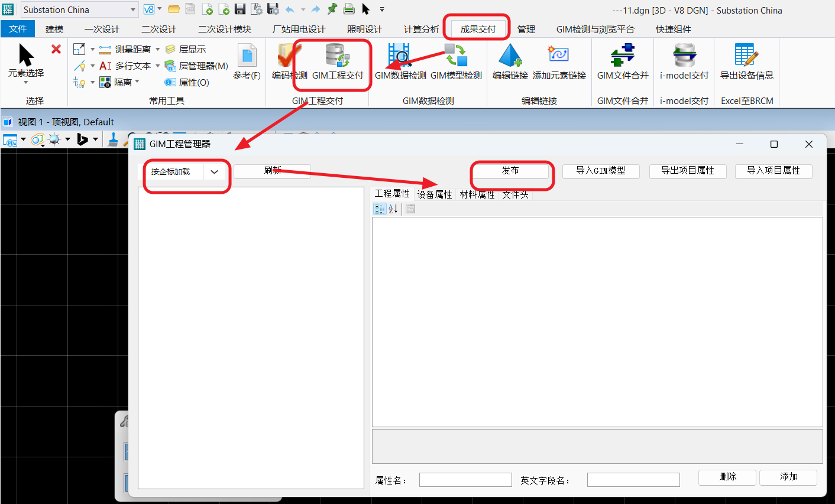This screenshot has height=504, width=835.
Task: Open GIM工程交付 tool in ribbon
Action: [x=338, y=61]
